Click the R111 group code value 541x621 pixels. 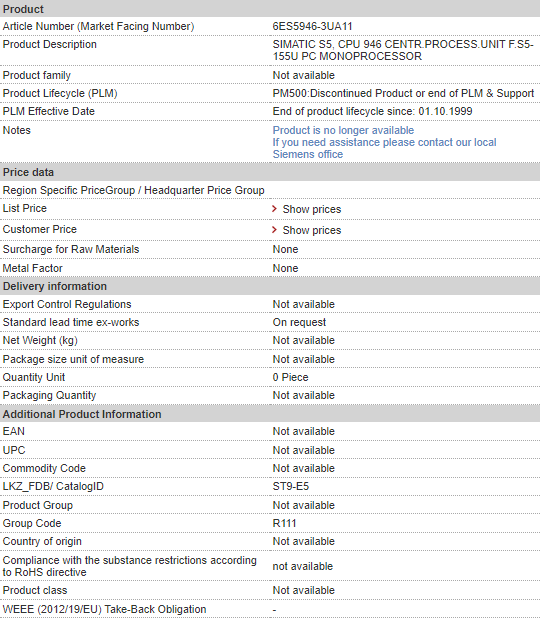pos(284,523)
